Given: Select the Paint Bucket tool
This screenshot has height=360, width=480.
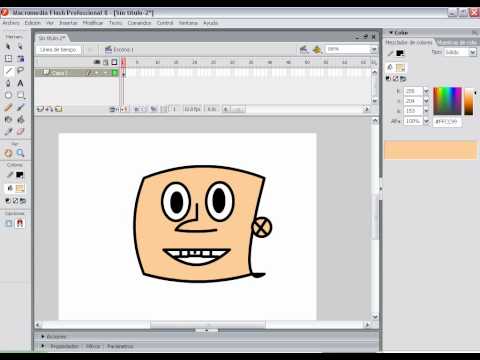Looking at the screenshot, I should (20, 119).
